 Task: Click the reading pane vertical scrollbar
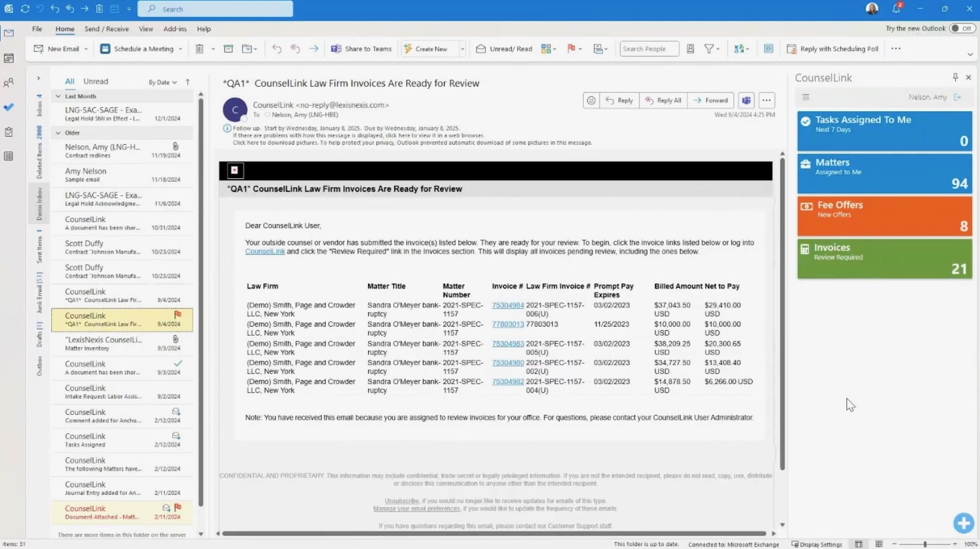(782, 314)
